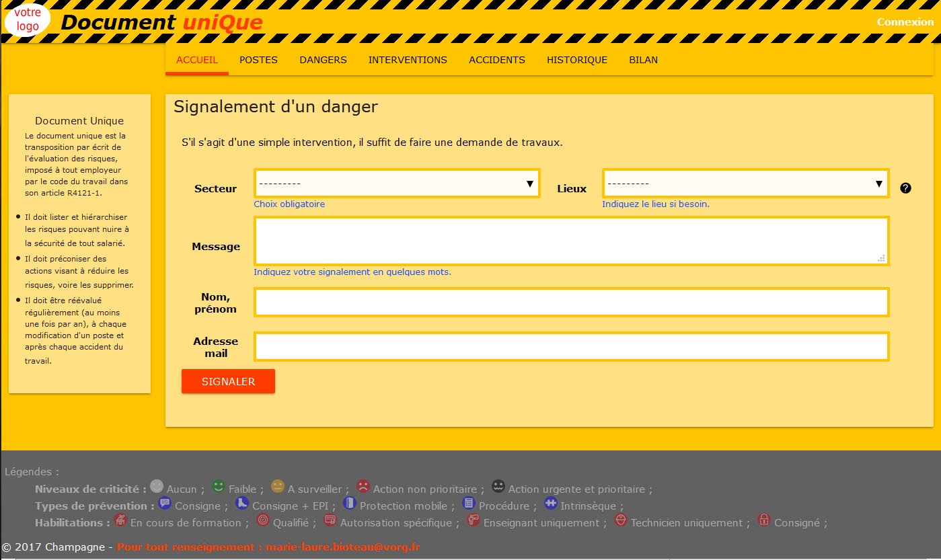Expand the Lieux dropdown list
The width and height of the screenshot is (941, 560).
(745, 184)
